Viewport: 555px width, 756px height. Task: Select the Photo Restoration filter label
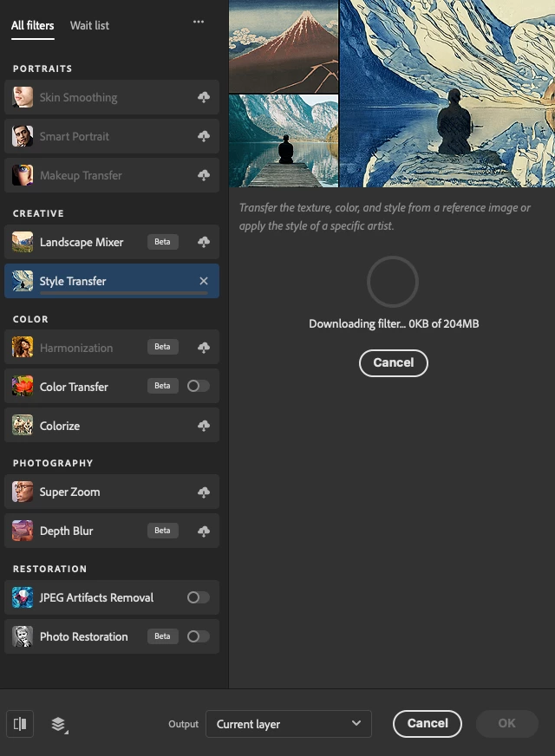84,636
